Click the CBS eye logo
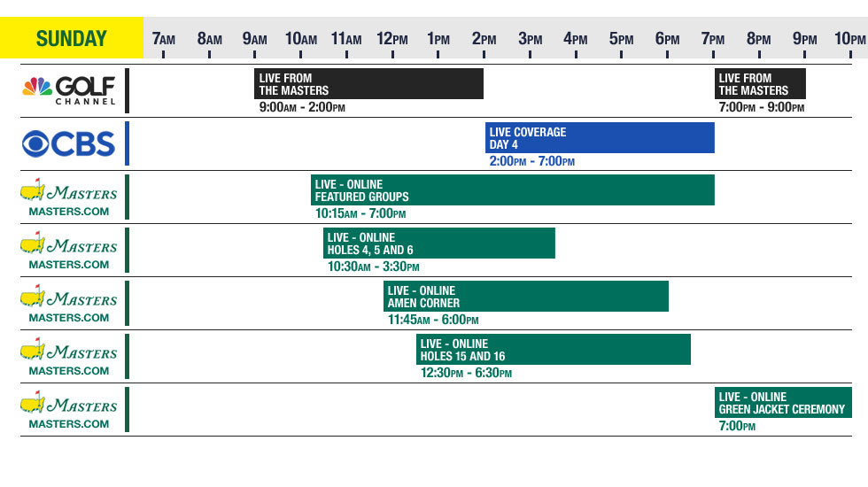Image resolution: width=868 pixels, height=487 pixels. [69, 143]
